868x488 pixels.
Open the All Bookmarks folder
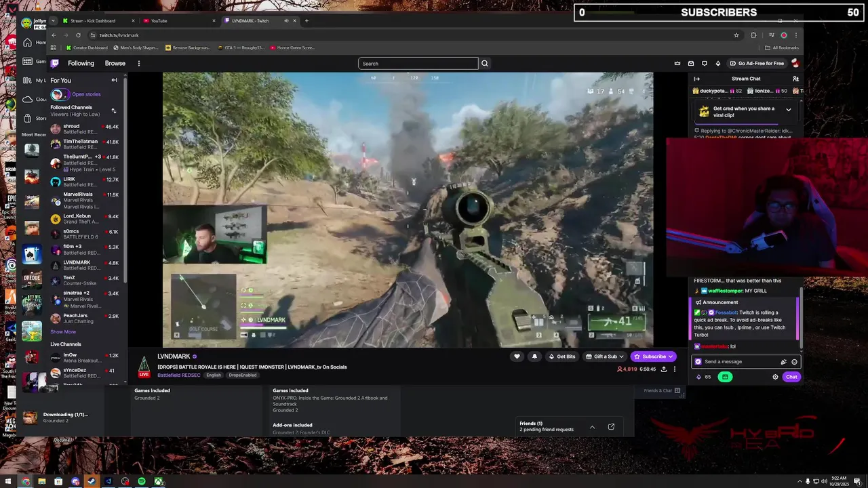[781, 48]
